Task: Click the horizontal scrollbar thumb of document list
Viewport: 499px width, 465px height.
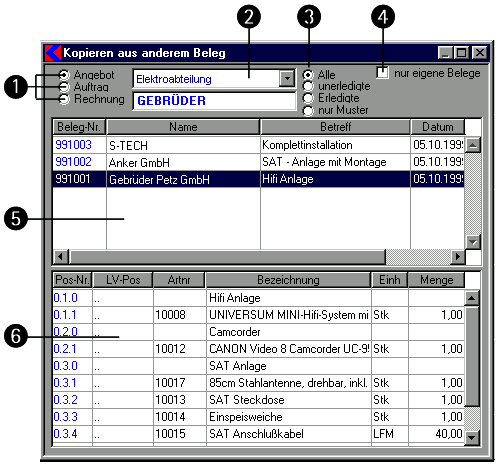Action: (x=227, y=256)
